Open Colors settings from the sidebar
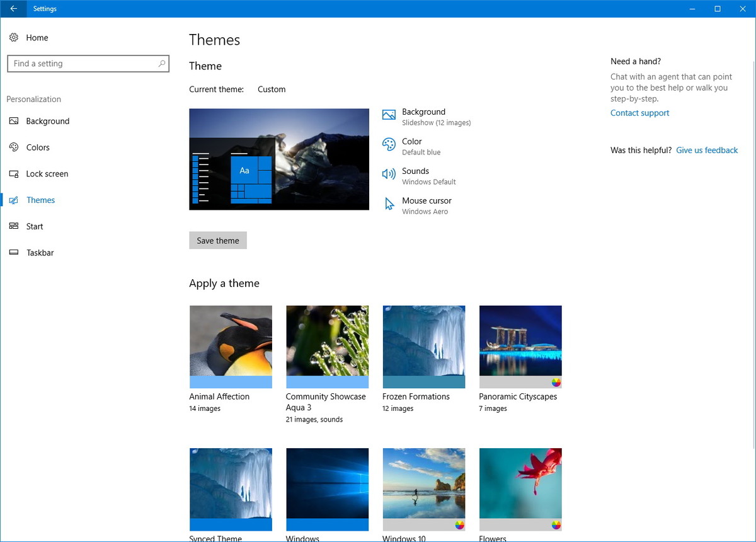 tap(38, 147)
